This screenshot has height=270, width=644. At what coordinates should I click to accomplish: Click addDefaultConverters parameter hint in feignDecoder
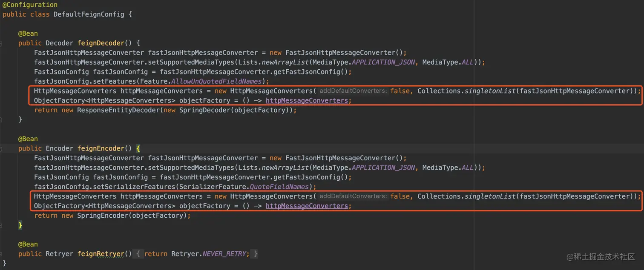[x=353, y=91]
